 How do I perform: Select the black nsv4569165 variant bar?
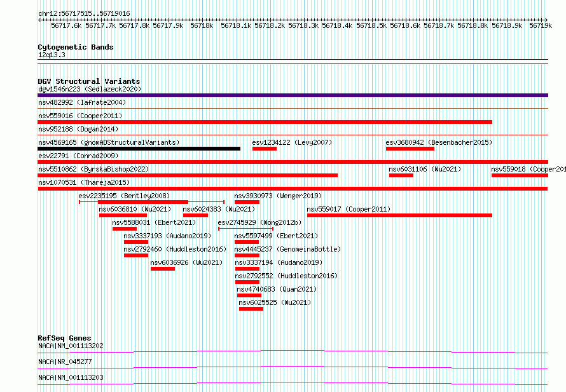(x=139, y=149)
